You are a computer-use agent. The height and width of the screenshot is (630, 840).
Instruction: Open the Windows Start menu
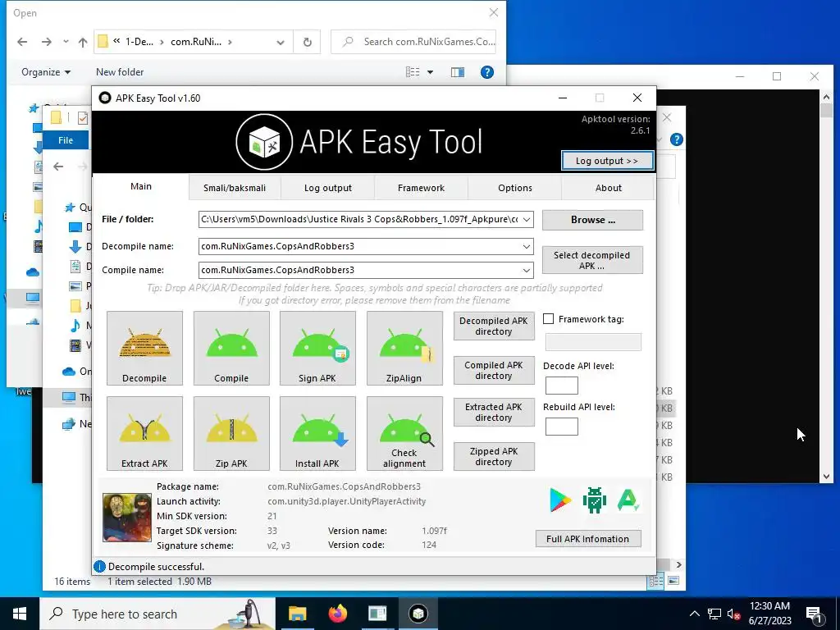[20, 614]
